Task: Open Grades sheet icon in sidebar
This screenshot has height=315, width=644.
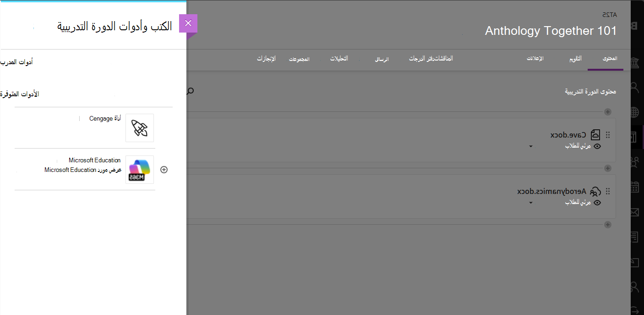Action: [x=635, y=237]
